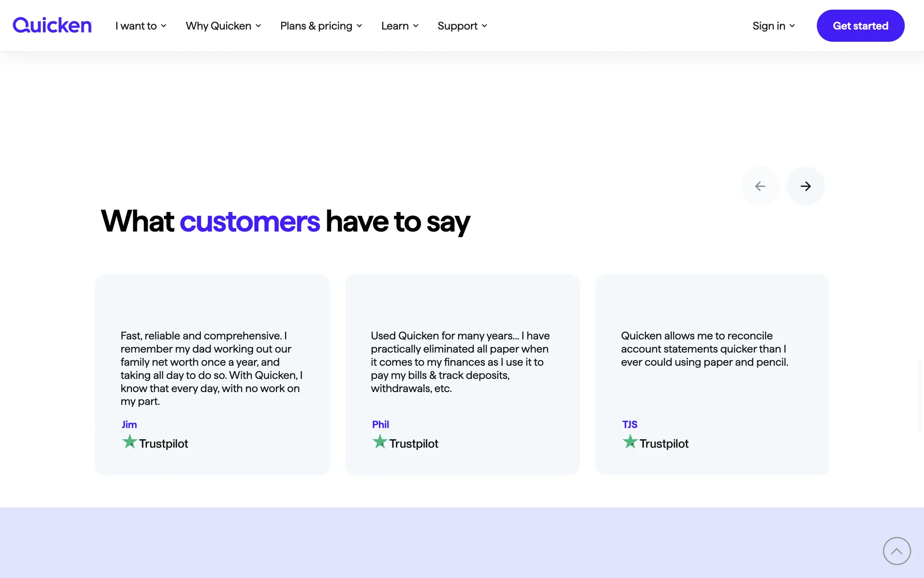Click the Trustpilot star under Jim's review
Image resolution: width=924 pixels, height=578 pixels.
pyautogui.click(x=129, y=442)
